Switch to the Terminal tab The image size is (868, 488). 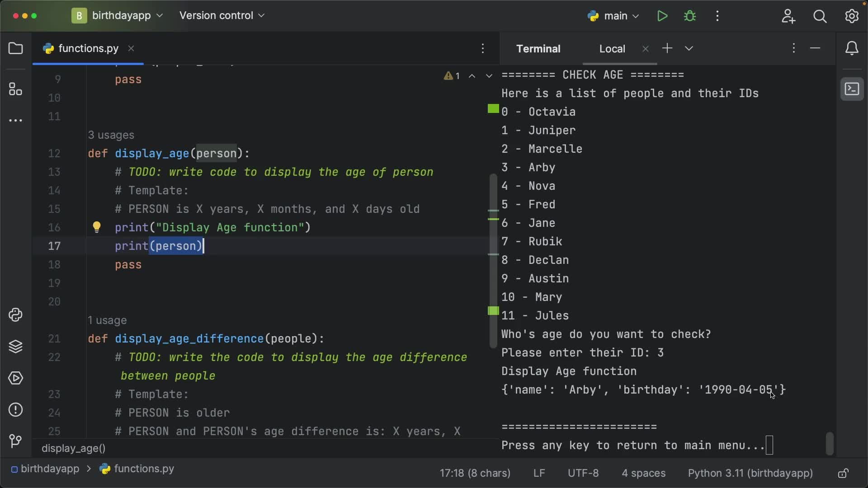(x=538, y=48)
